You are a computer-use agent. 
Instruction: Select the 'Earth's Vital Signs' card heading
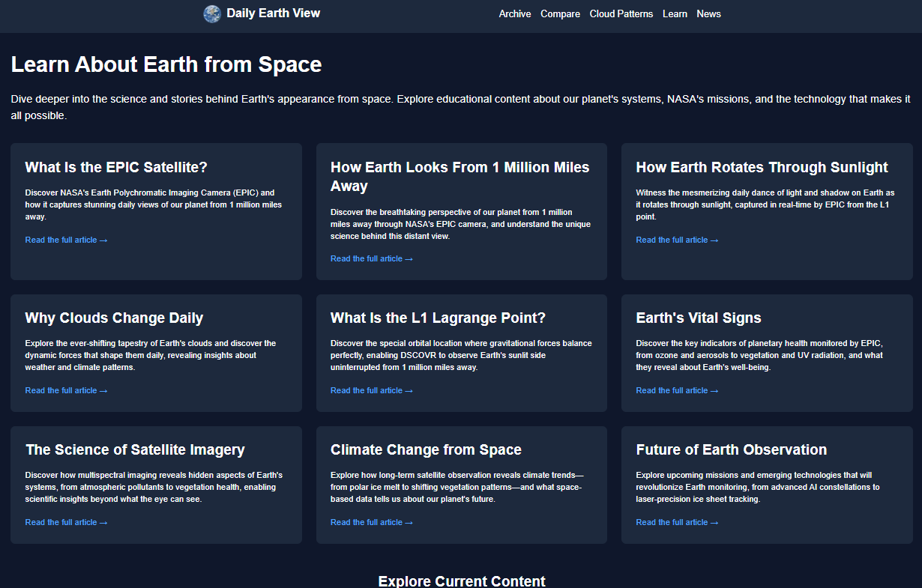[x=698, y=318]
